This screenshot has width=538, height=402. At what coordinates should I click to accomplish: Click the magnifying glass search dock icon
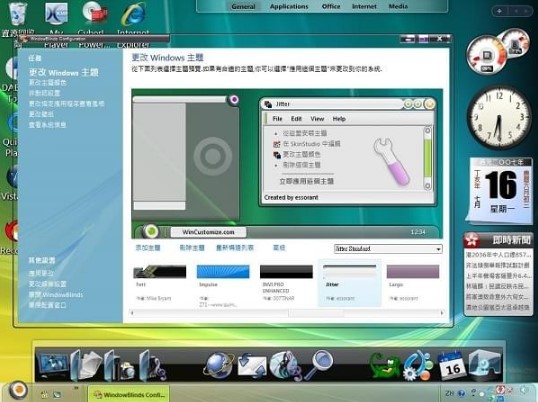pos(320,364)
